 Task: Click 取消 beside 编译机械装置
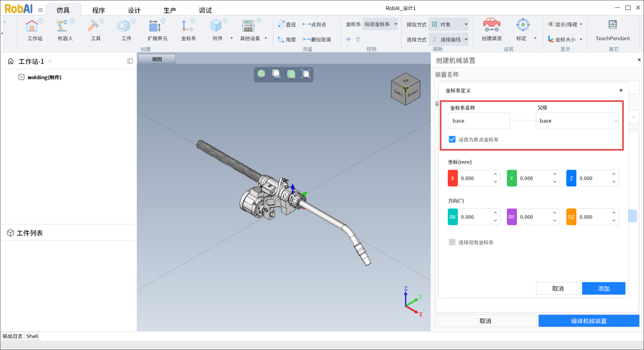(x=485, y=321)
